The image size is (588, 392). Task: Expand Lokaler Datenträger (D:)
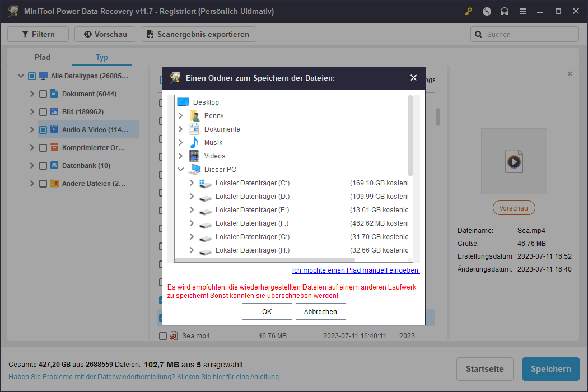[x=192, y=196]
